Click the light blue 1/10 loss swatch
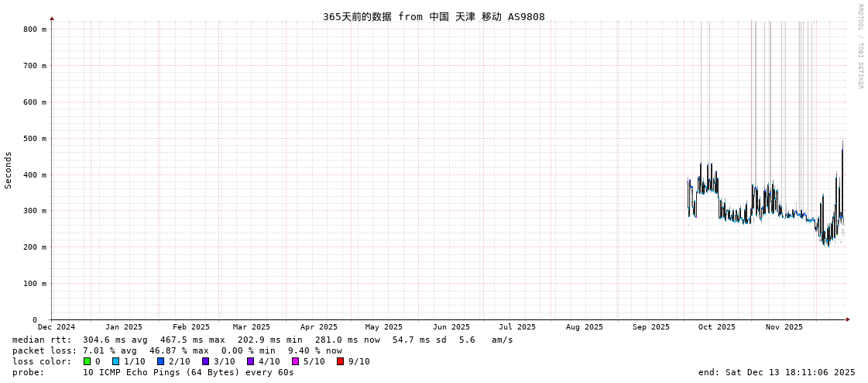This screenshot has height=383, width=868. (115, 361)
